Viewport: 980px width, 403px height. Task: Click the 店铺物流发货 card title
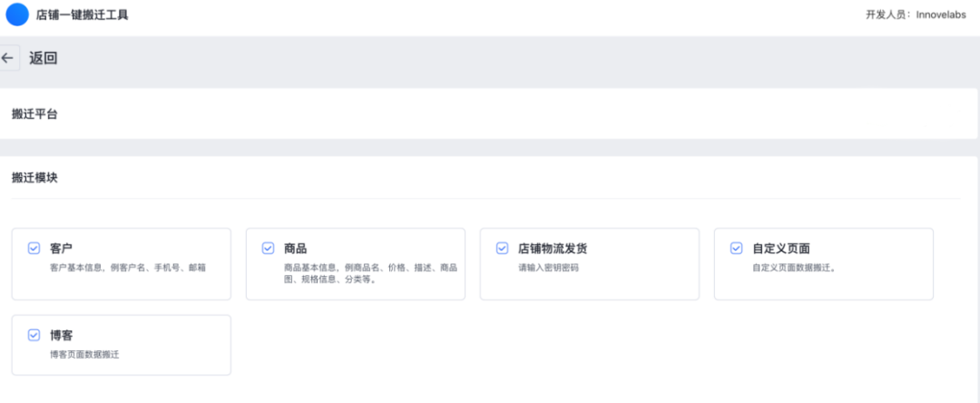[x=553, y=249]
